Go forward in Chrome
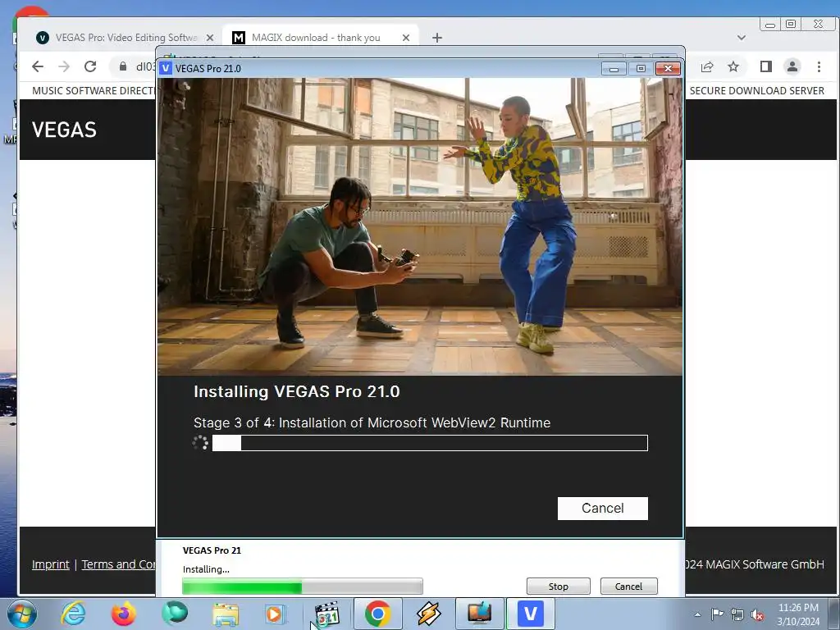 (x=64, y=66)
